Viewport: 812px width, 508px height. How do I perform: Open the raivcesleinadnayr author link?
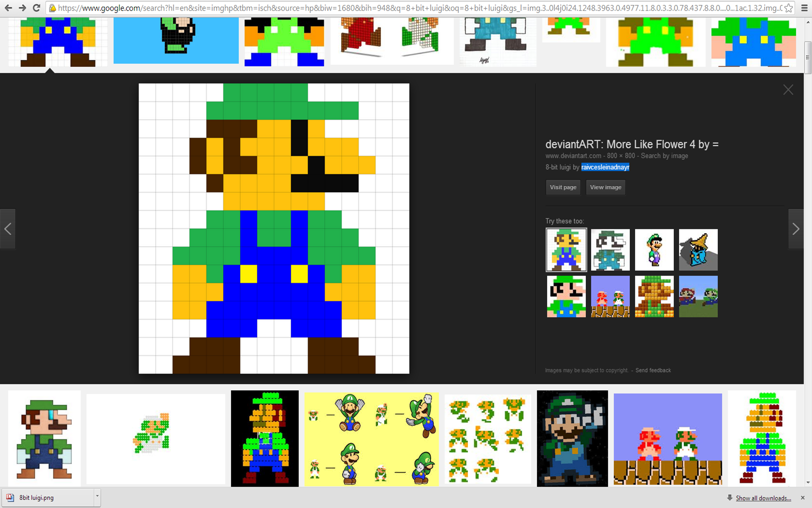click(x=605, y=167)
